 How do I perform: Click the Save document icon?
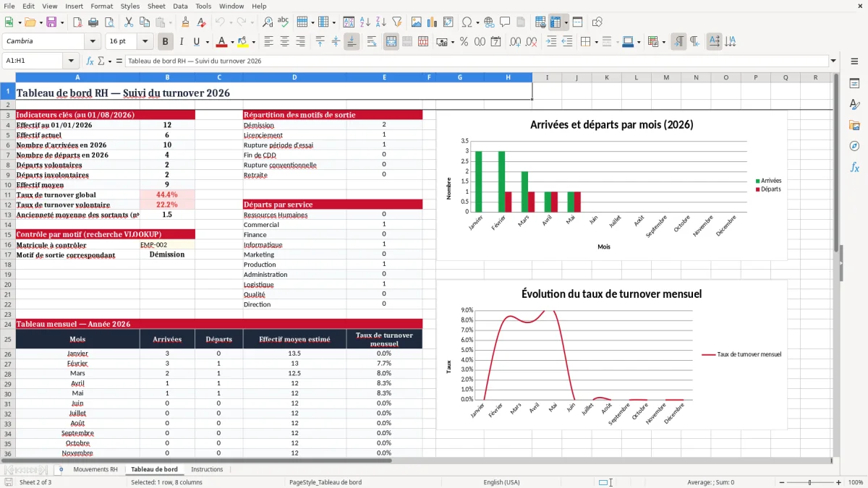(x=51, y=22)
